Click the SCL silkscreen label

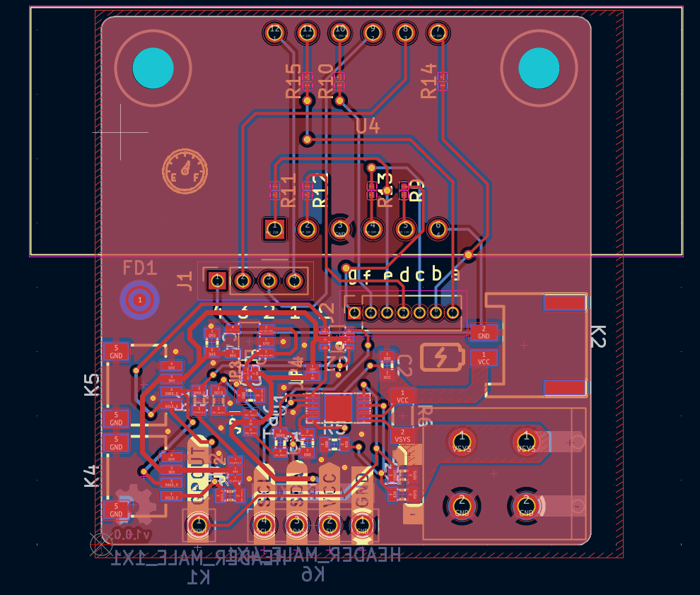tap(264, 489)
